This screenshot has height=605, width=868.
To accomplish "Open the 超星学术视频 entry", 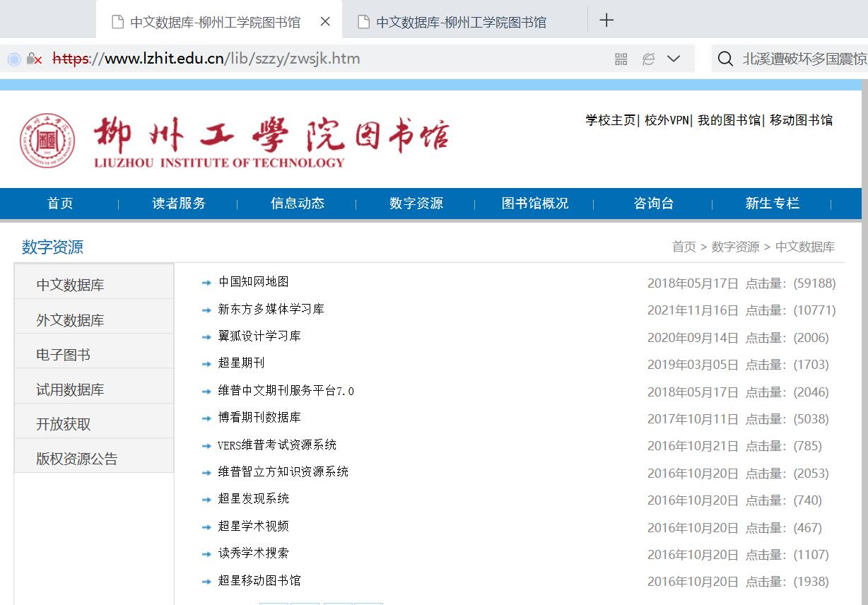I will 254,526.
